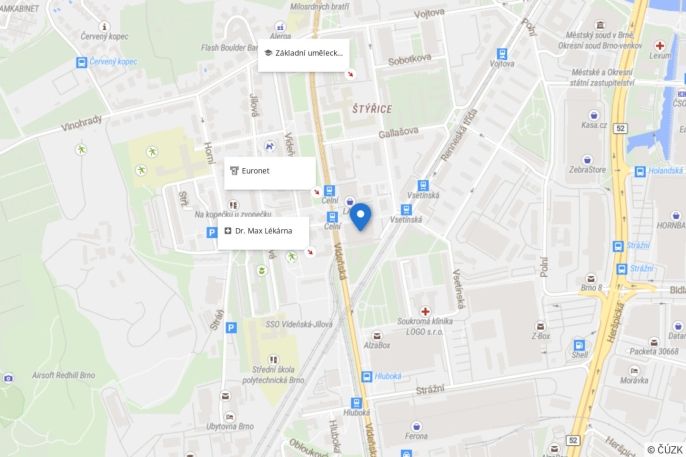686x457 pixels.
Task: Click the AlzaBox parcel icon
Action: [376, 335]
